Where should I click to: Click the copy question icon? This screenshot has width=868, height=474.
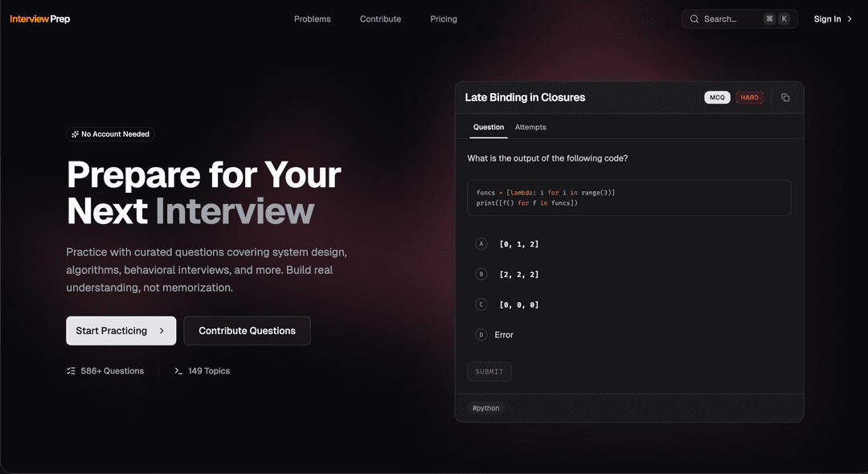tap(785, 97)
